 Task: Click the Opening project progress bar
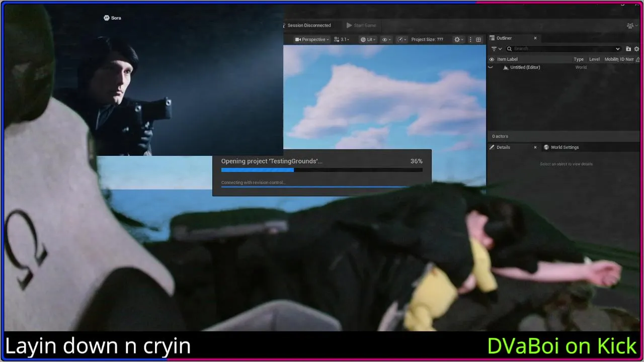point(322,170)
